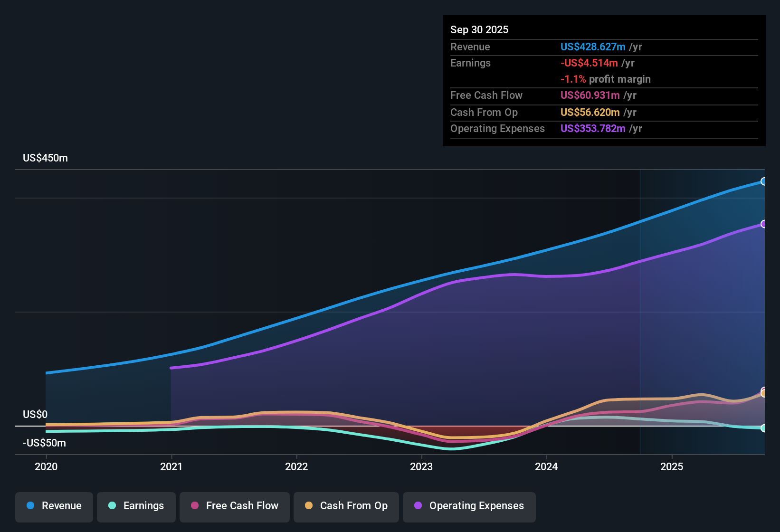Toggle the Free Cash Flow series visibility
This screenshot has height=532, width=780.
[234, 506]
